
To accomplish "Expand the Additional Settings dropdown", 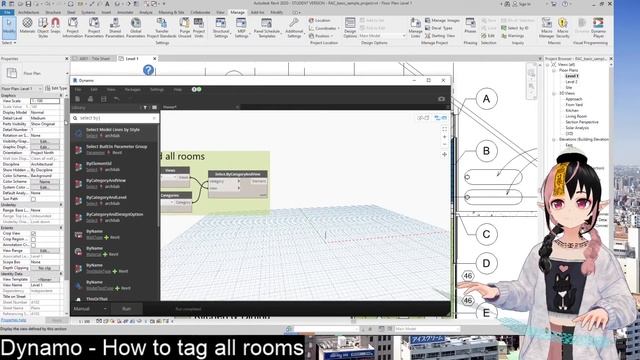I will click(294, 27).
